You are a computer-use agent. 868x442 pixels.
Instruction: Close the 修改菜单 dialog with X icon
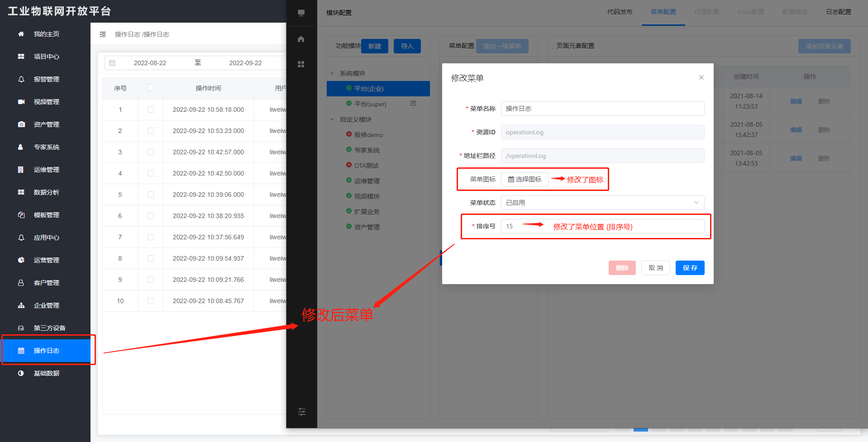click(x=701, y=77)
